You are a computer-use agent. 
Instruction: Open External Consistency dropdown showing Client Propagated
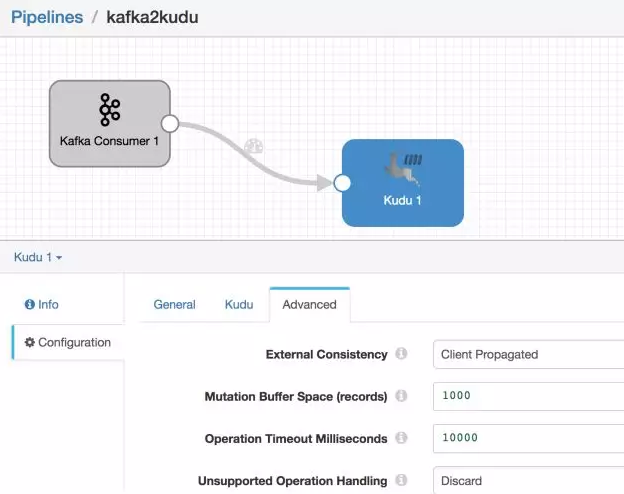(x=528, y=354)
